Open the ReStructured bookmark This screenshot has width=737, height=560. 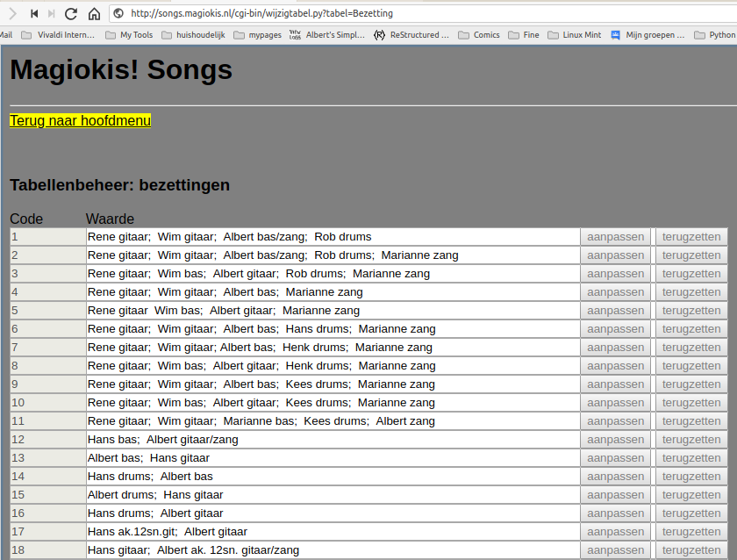411,35
